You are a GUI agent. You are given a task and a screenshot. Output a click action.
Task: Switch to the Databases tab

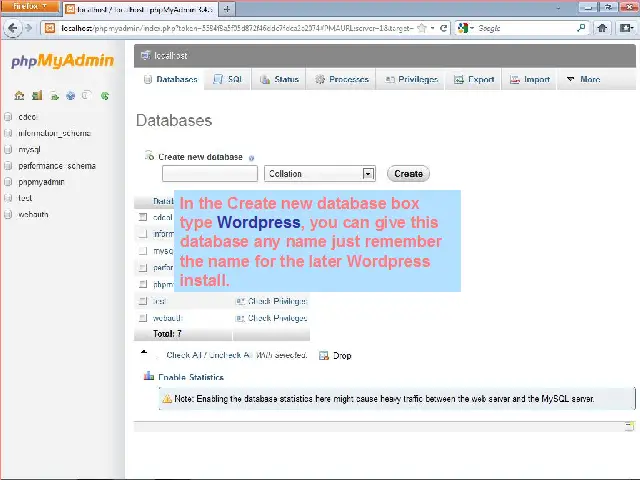tap(170, 79)
